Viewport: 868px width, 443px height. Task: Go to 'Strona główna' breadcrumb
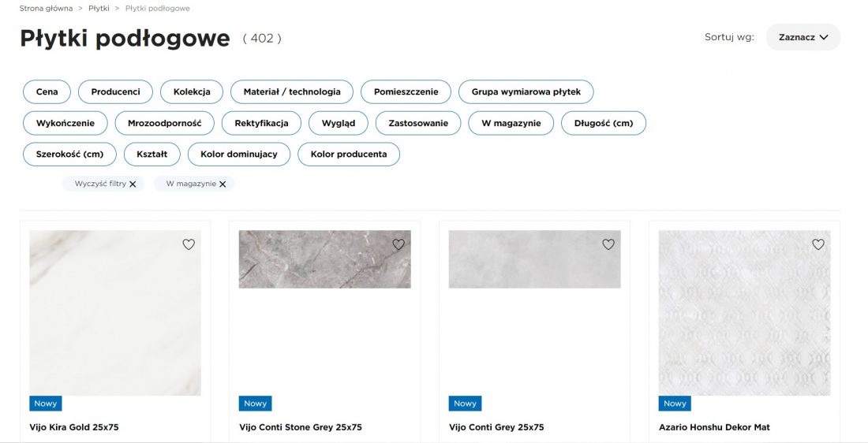click(x=46, y=8)
